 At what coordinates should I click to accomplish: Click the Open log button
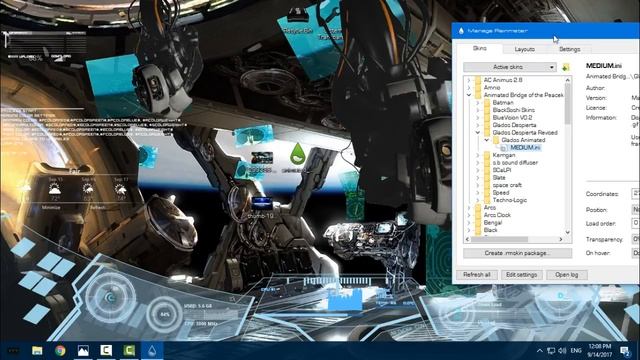(567, 275)
